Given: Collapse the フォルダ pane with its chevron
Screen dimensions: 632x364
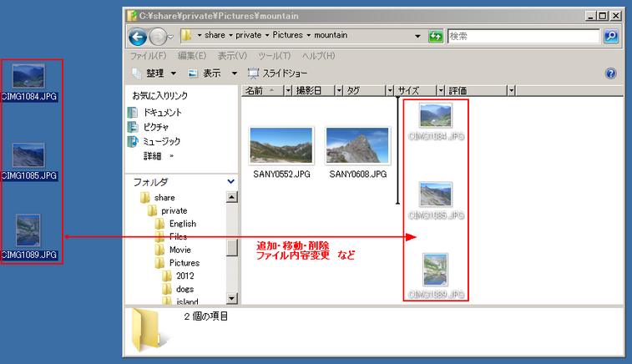Looking at the screenshot, I should (230, 181).
